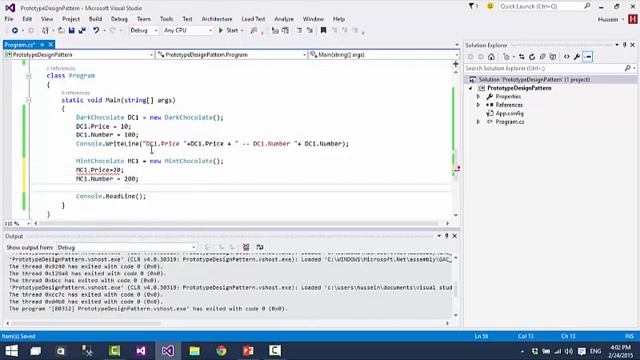Click Properties wrench icon in Solution Explorer toolbar
Viewport: 640px width, 360px height.
(x=577, y=57)
